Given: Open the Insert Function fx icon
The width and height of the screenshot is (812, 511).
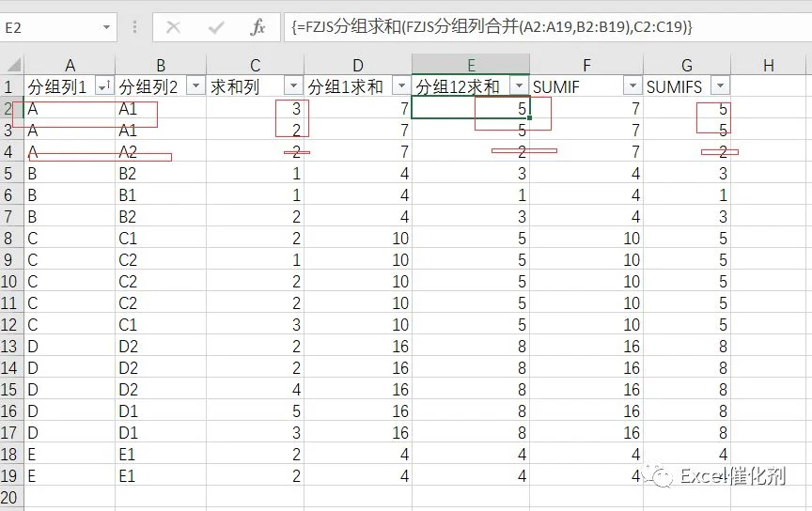Looking at the screenshot, I should [x=258, y=27].
